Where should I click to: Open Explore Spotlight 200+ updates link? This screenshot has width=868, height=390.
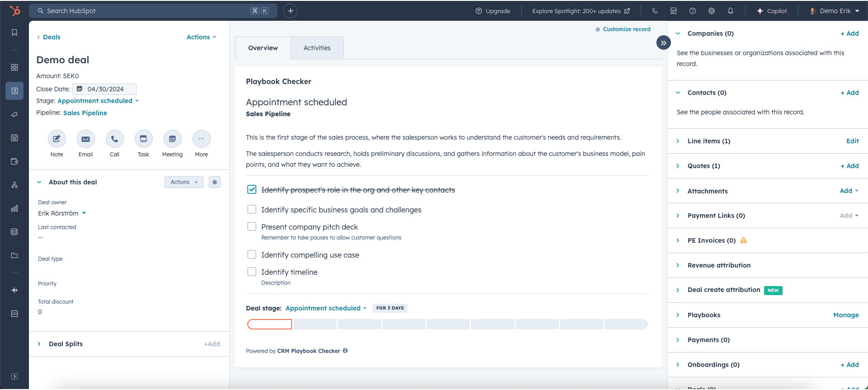pos(581,11)
